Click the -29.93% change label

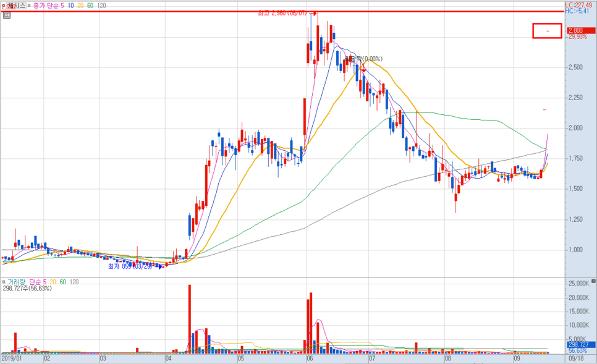click(578, 36)
